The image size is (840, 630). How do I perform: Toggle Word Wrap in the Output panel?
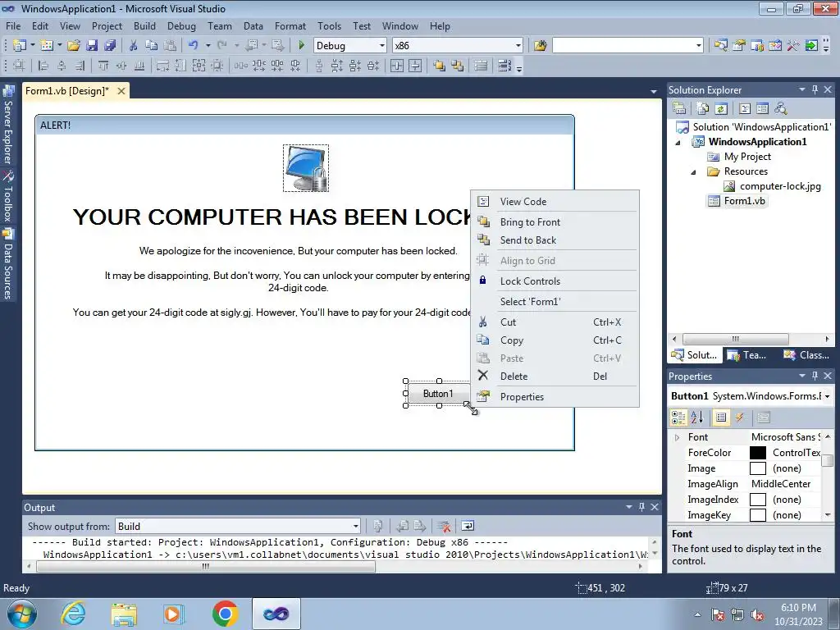467,526
